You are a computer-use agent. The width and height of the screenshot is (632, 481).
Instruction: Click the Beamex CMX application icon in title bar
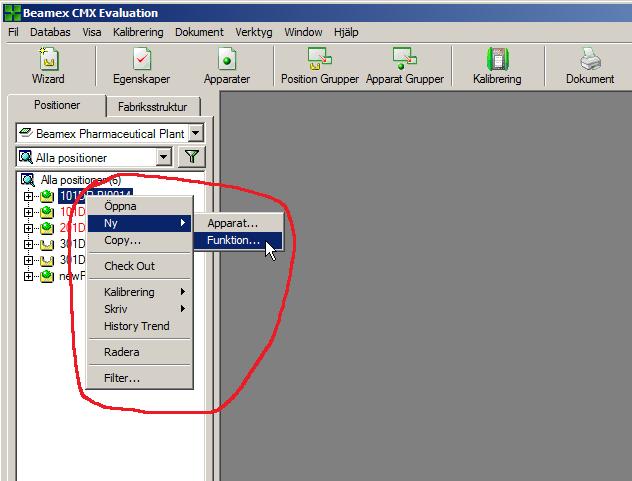[x=12, y=12]
